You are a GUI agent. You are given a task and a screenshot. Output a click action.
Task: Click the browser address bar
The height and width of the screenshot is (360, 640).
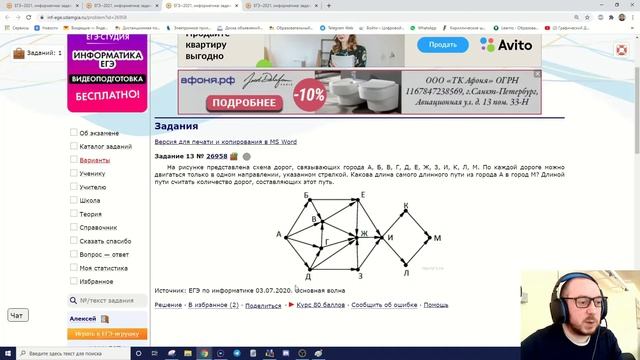coord(306,17)
